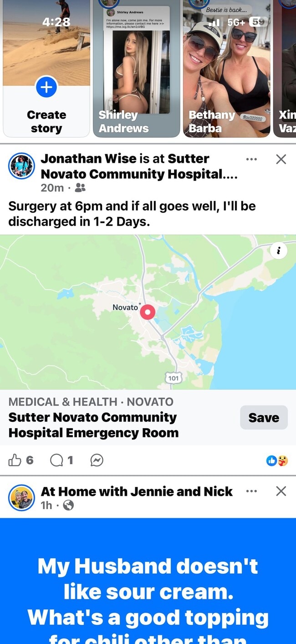Image resolution: width=296 pixels, height=644 pixels.
Task: Dismiss Jonathan Wise's post with the X
Action: click(x=281, y=159)
